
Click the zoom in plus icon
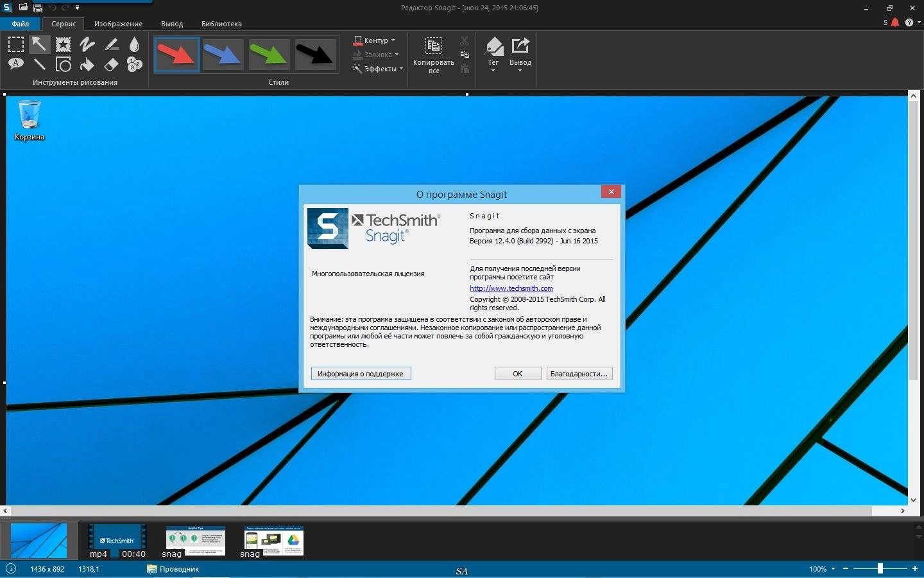click(x=915, y=568)
